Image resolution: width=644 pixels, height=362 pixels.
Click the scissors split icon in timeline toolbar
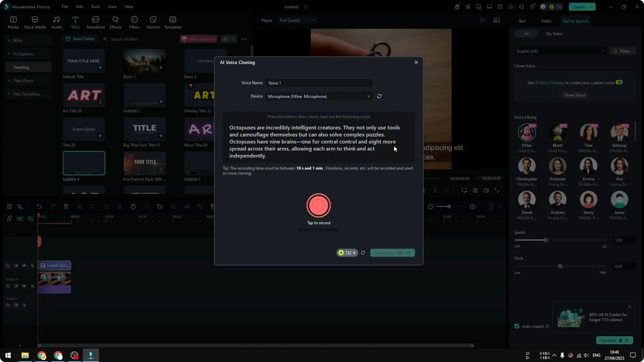click(79, 206)
